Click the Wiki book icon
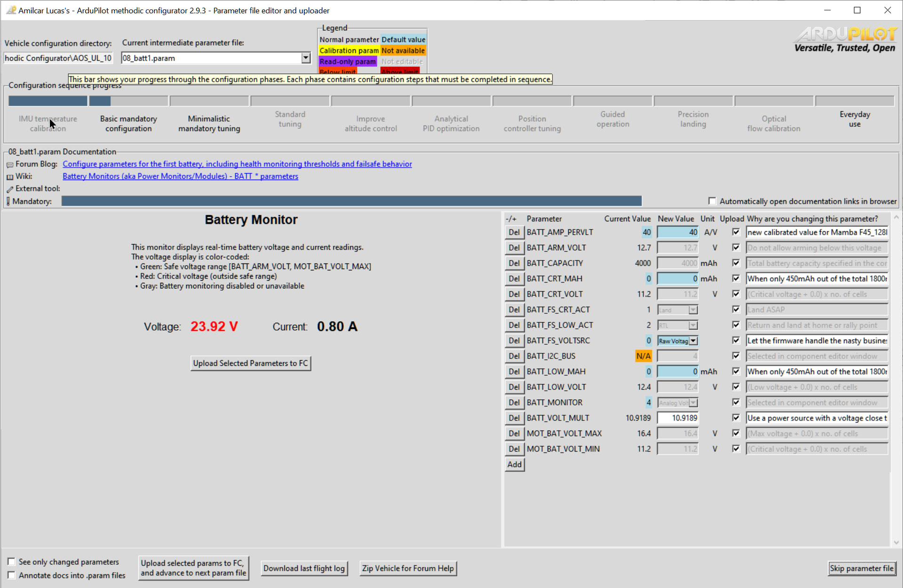Image resolution: width=903 pixels, height=588 pixels. [10, 177]
